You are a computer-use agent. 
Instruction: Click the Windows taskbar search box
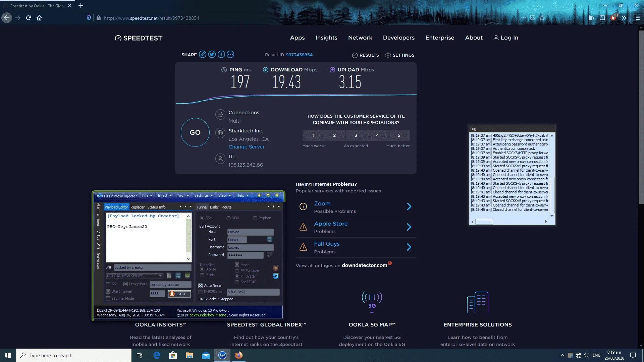(x=74, y=355)
